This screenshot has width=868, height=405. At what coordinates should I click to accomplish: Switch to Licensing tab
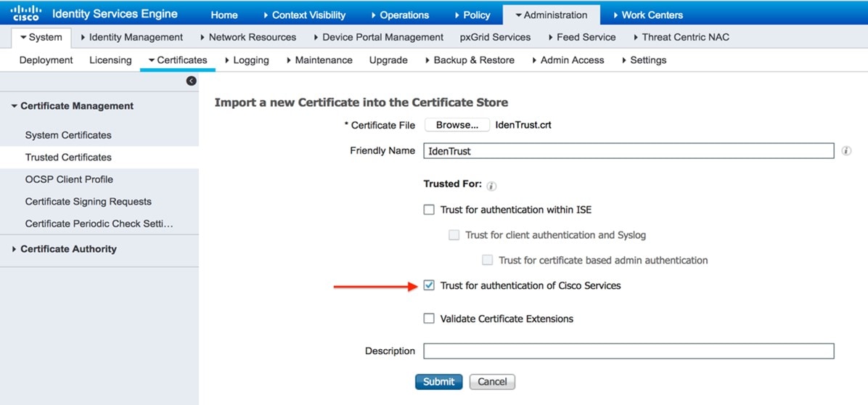111,60
